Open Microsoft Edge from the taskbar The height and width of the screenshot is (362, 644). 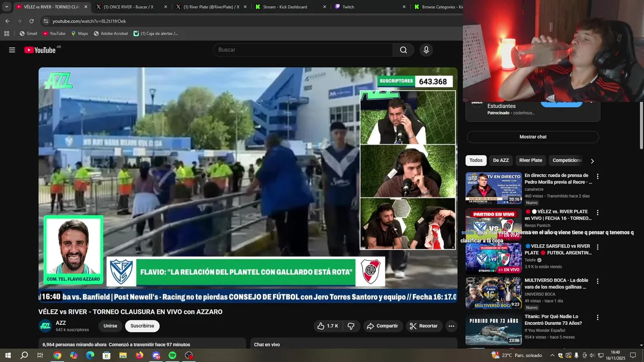(90, 355)
